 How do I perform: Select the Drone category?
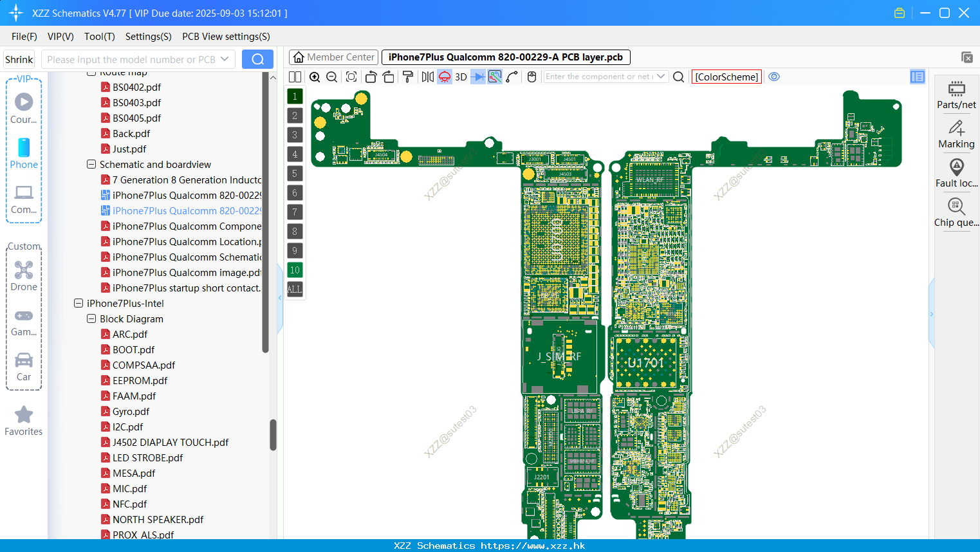24,276
